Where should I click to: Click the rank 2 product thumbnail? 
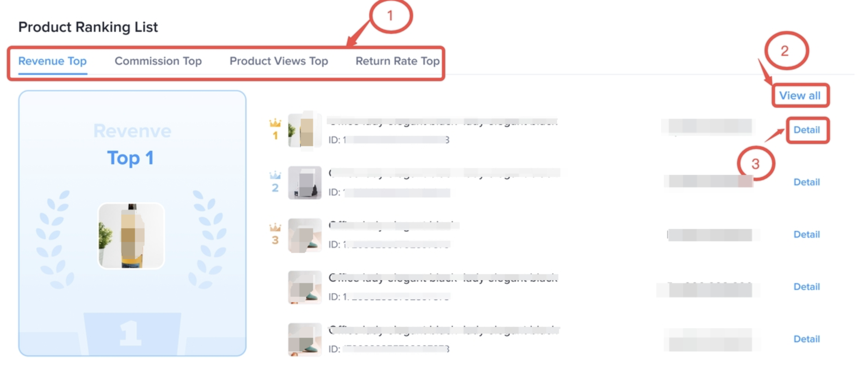tap(305, 183)
